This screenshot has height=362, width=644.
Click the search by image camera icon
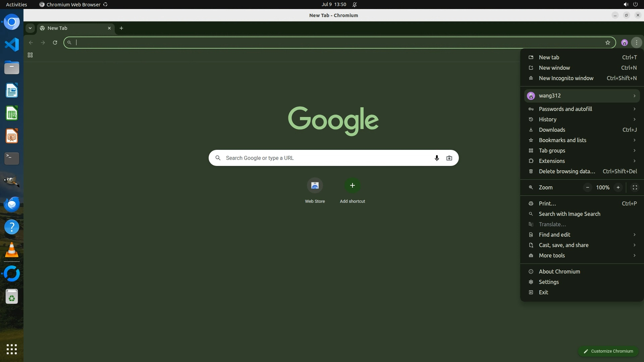[x=449, y=158]
